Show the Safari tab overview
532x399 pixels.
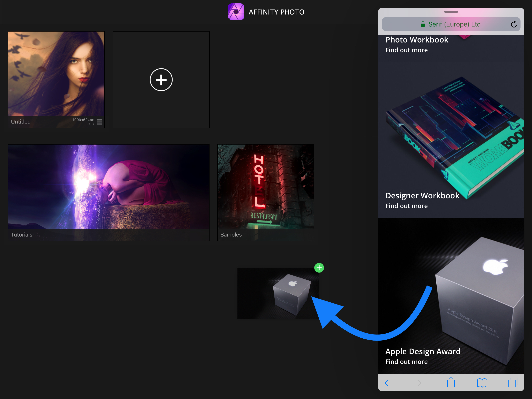[x=513, y=383]
